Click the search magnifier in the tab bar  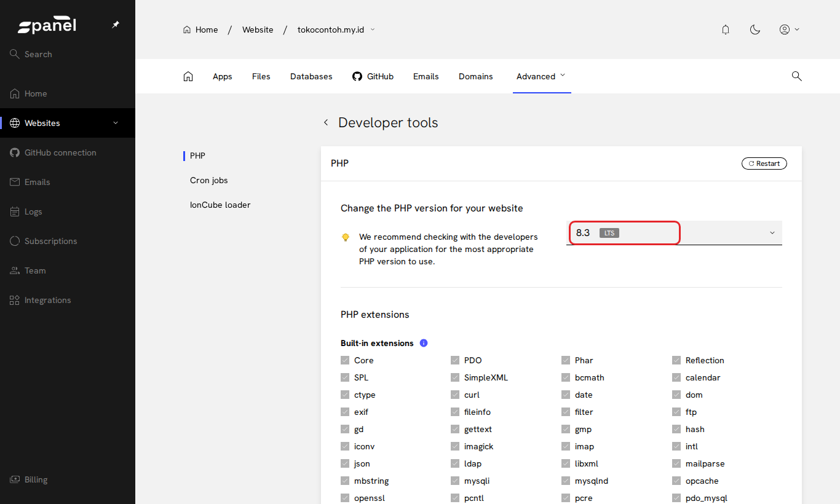(796, 76)
